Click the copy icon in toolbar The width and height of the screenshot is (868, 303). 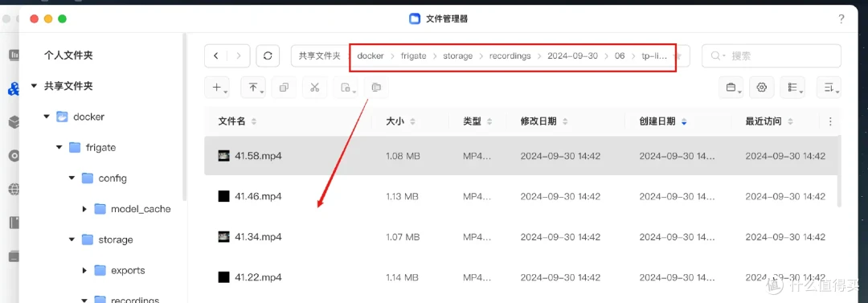284,88
